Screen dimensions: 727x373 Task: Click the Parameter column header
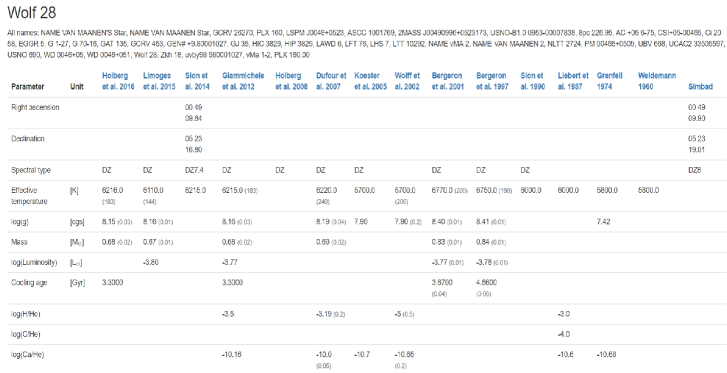[28, 87]
